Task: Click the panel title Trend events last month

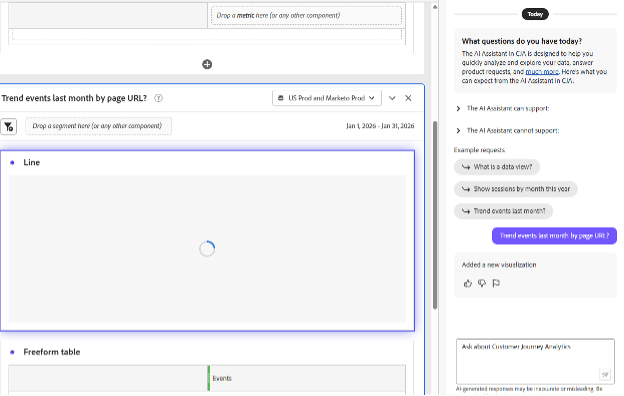Action: 74,98
